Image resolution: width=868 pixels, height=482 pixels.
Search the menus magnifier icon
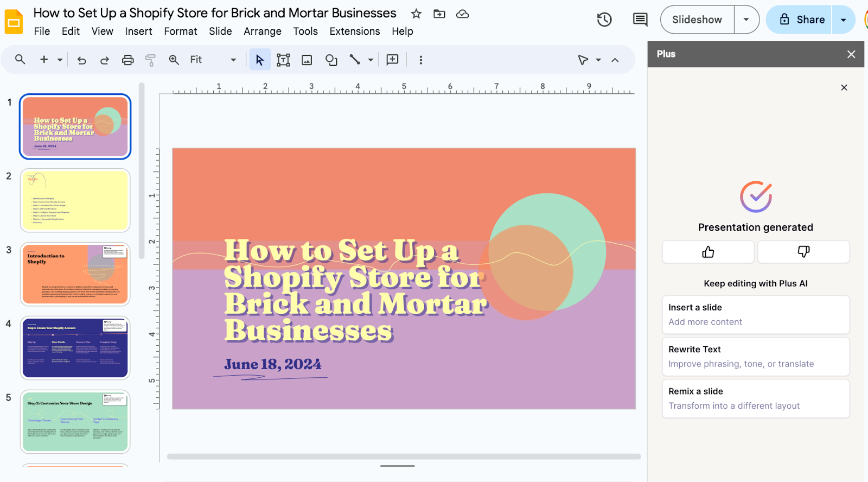coord(20,60)
